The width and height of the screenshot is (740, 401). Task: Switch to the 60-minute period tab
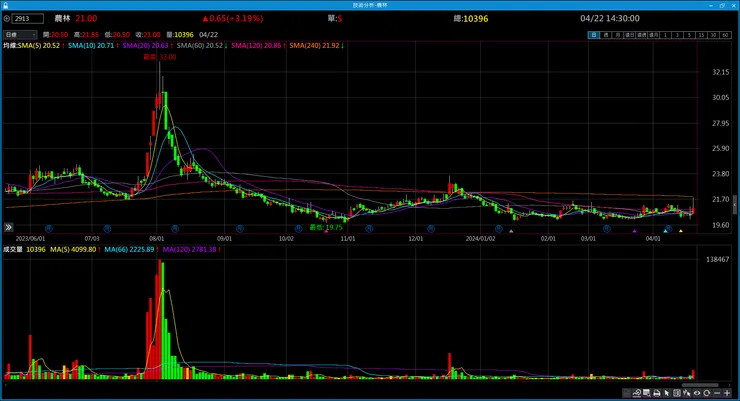(725, 35)
